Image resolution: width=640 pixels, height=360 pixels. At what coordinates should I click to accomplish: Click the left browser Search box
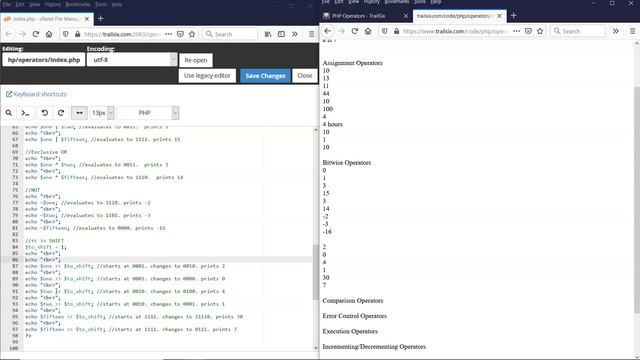click(x=230, y=34)
